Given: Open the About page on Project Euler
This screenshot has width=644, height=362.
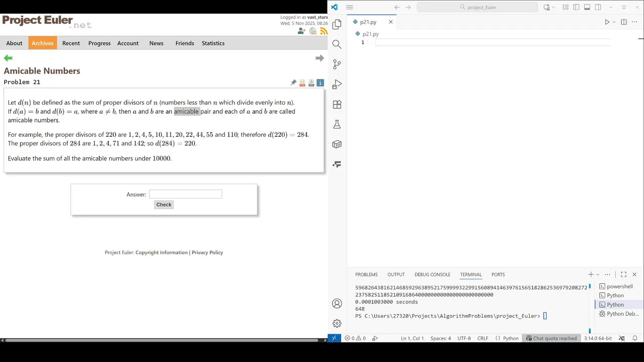Looking at the screenshot, I should [14, 43].
